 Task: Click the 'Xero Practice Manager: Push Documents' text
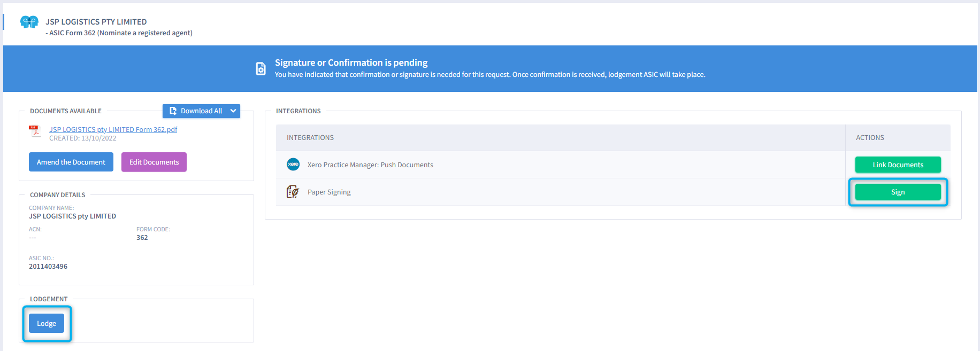coord(370,165)
